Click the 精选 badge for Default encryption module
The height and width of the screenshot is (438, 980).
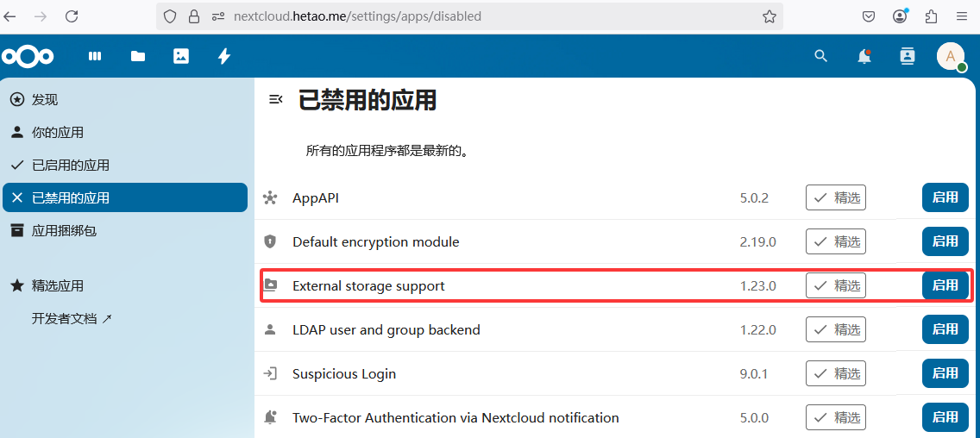(836, 241)
